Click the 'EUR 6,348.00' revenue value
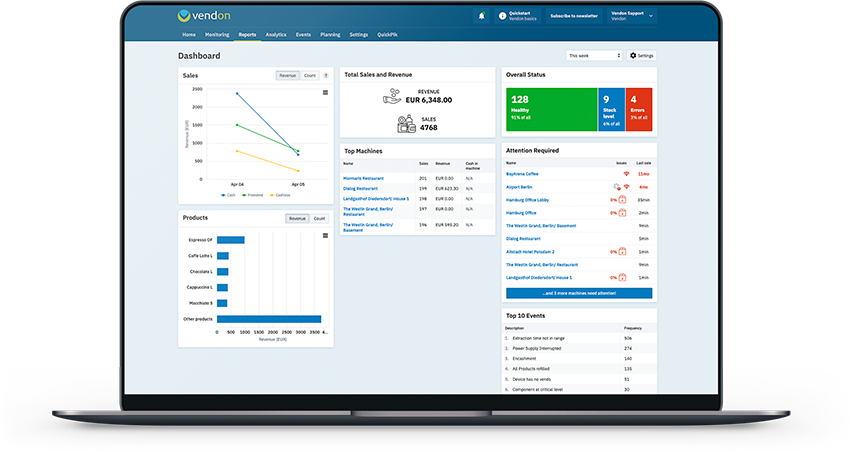 pos(429,100)
